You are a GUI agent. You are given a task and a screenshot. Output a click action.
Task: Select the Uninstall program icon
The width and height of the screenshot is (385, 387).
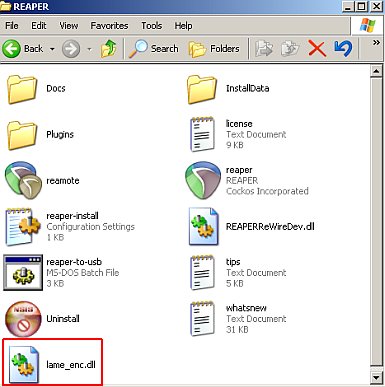pyautogui.click(x=23, y=319)
